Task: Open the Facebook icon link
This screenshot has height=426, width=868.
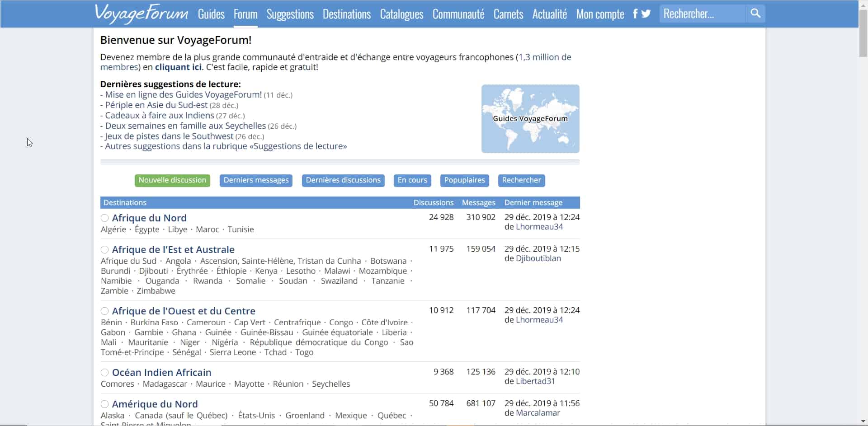Action: pos(635,14)
